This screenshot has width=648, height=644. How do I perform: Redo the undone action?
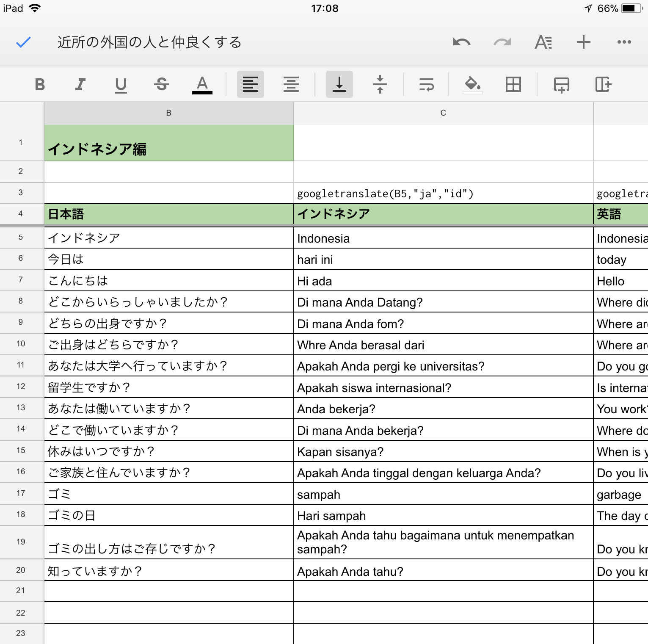pyautogui.click(x=502, y=42)
